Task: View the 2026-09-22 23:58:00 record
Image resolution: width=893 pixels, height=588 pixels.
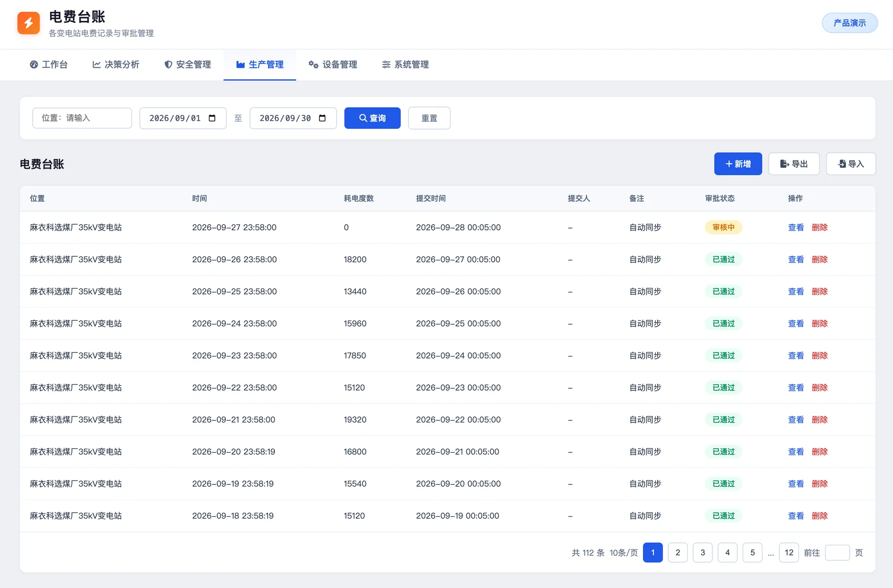Action: coord(796,388)
